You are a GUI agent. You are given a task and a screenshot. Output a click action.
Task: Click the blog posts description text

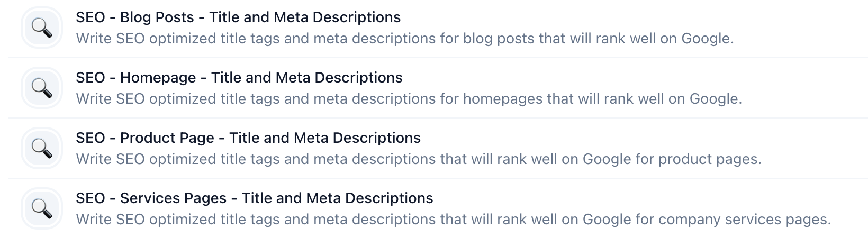coord(405,39)
